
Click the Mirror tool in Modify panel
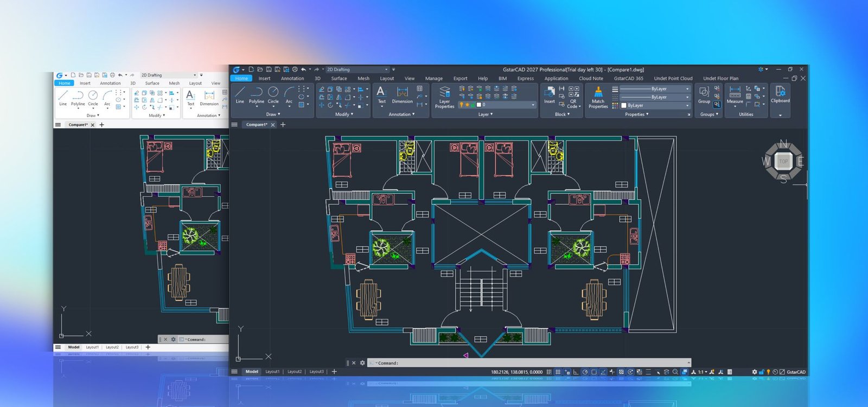tap(339, 97)
